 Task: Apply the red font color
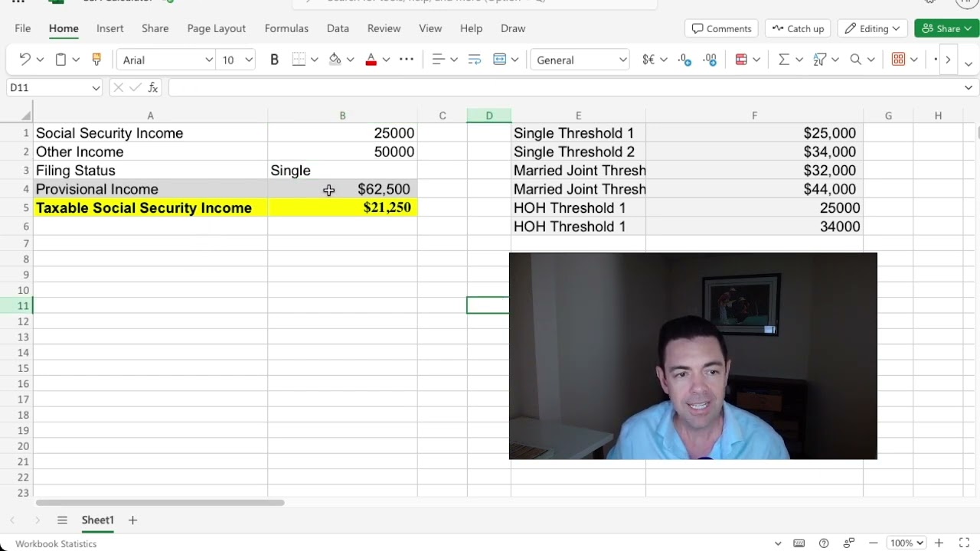[x=371, y=60]
